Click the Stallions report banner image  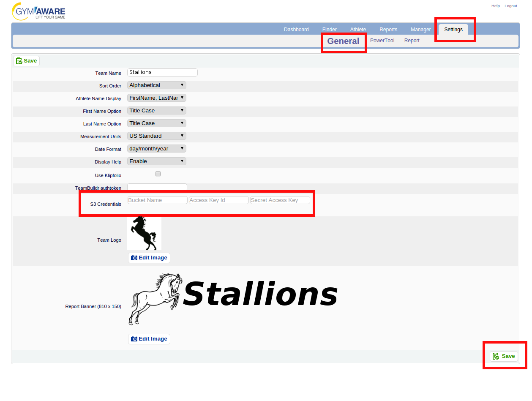click(x=233, y=298)
